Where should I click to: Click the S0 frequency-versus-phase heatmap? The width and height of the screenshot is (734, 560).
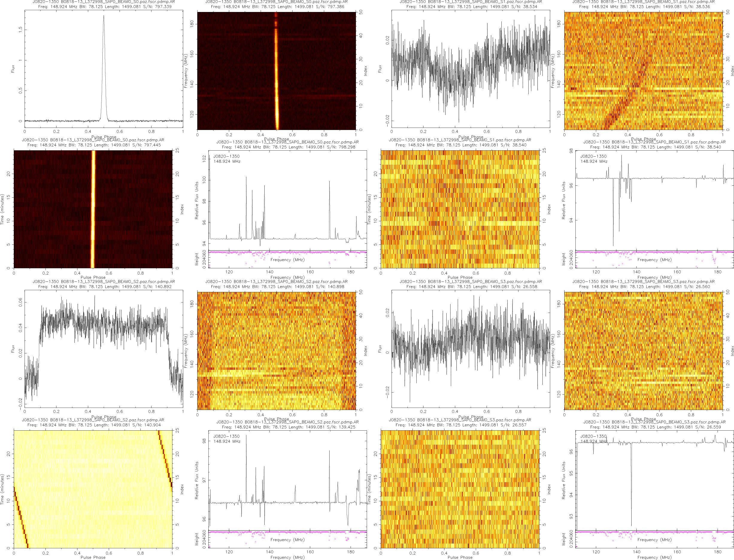pos(276,71)
